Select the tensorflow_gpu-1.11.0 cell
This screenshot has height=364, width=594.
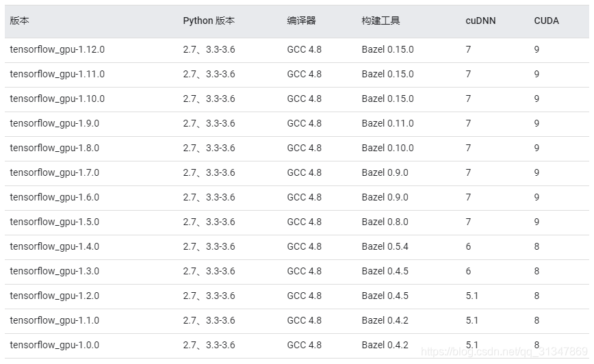(x=57, y=75)
